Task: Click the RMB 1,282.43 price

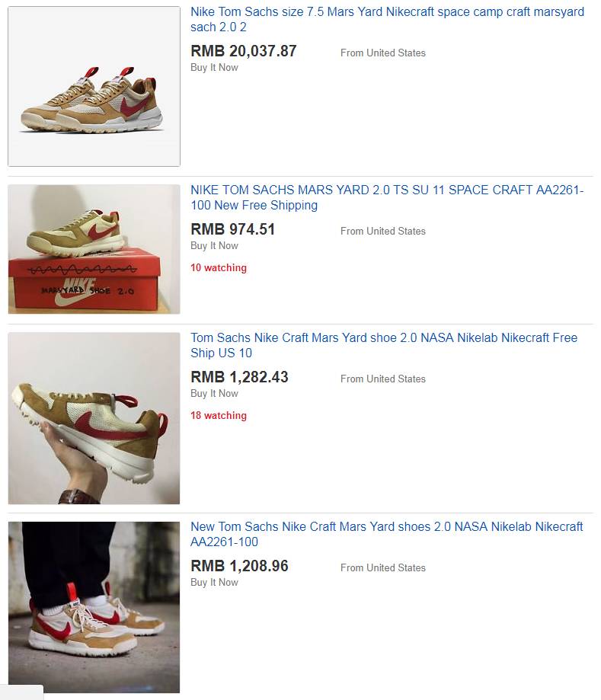Action: 239,377
